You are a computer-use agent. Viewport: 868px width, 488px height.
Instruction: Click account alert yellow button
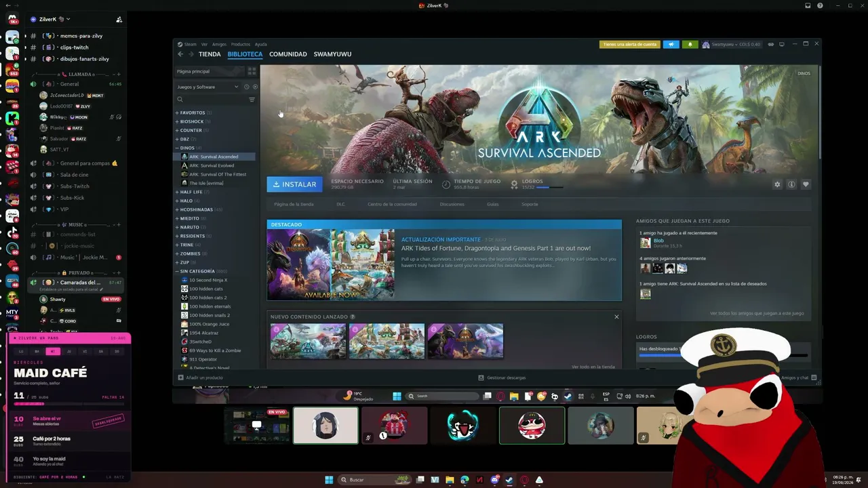630,45
